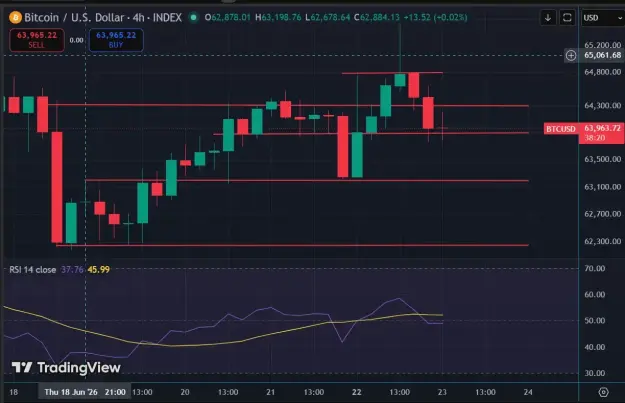Click the 62,300.00 price axis label
Image resolution: width=625 pixels, height=403 pixels.
(x=602, y=242)
